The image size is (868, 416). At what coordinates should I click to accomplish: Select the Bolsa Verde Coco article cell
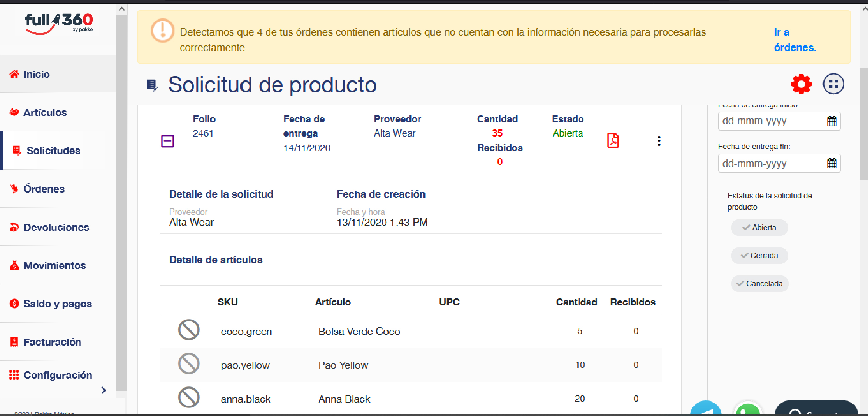coord(359,332)
